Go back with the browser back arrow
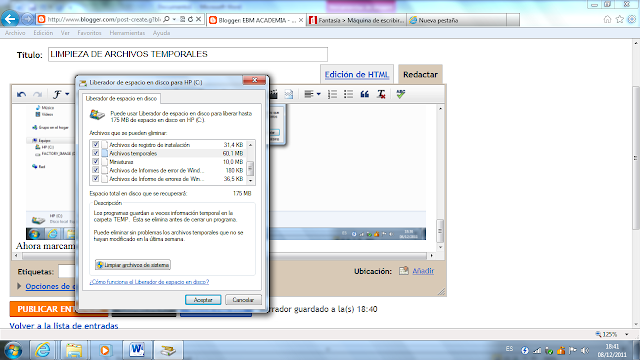The height and width of the screenshot is (360, 640). (x=10, y=19)
